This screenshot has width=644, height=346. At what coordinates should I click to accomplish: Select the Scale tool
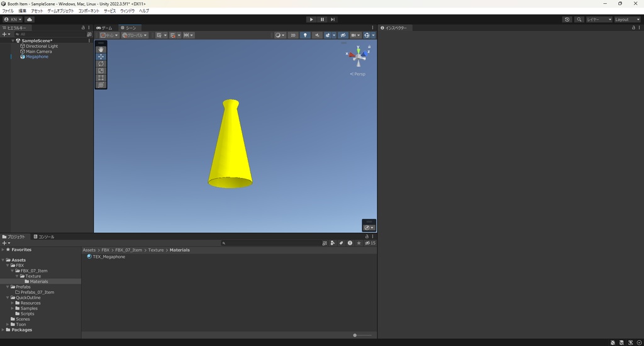(x=101, y=70)
